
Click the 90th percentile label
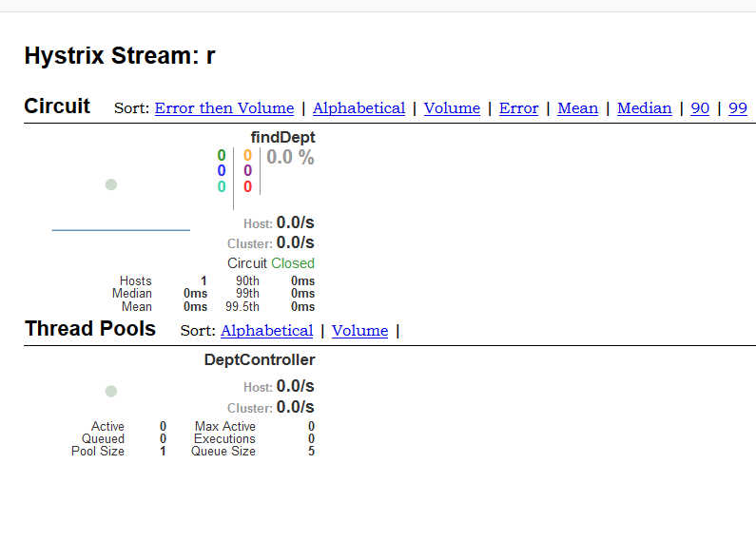[248, 281]
